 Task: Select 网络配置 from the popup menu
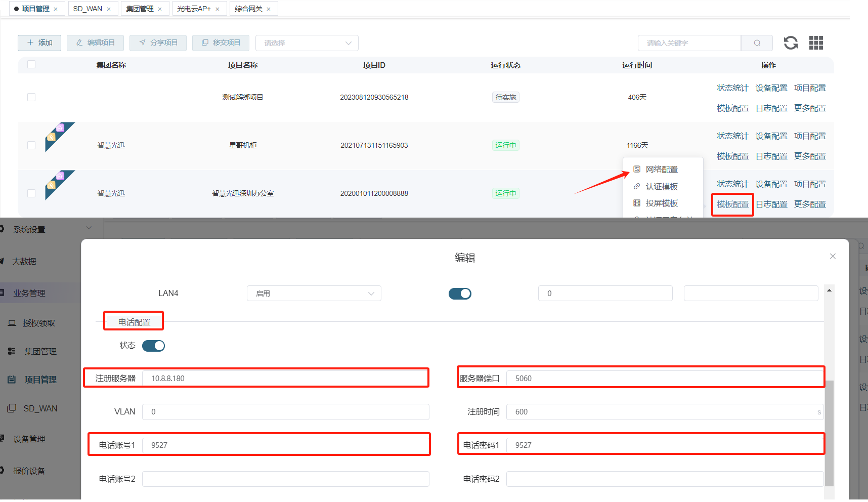tap(661, 170)
